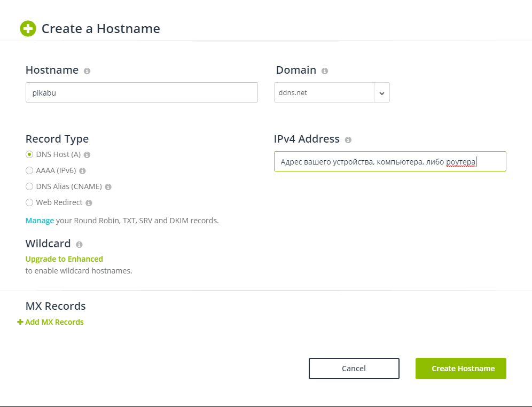The image size is (532, 407).
Task: Click the Create Hostname button
Action: click(x=461, y=369)
